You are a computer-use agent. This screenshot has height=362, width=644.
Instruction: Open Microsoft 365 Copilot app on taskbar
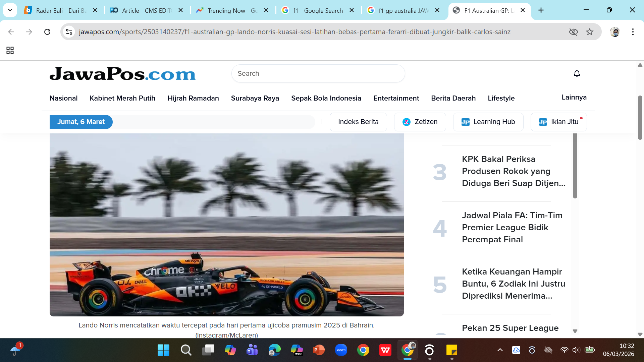coord(297,350)
